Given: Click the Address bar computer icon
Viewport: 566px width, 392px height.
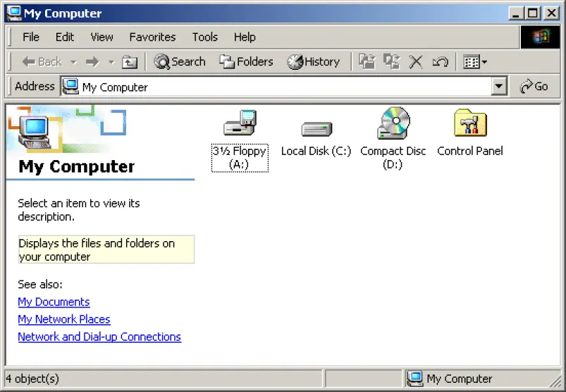Looking at the screenshot, I should click(x=70, y=87).
